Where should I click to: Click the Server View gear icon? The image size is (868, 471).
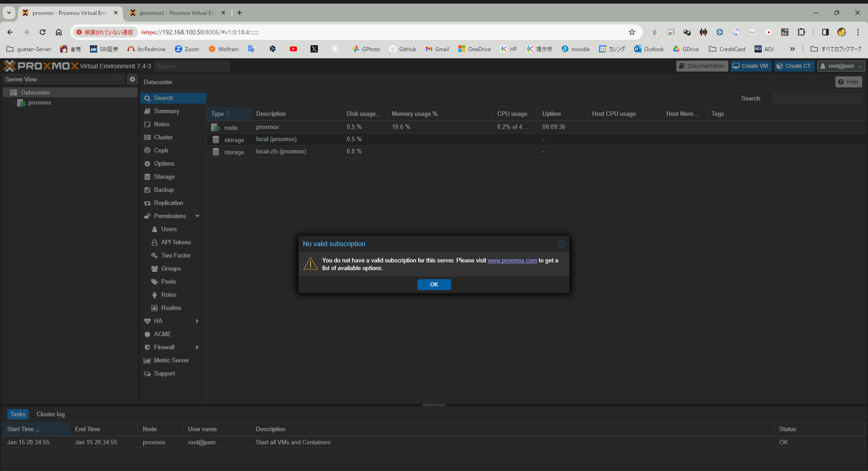tap(132, 79)
